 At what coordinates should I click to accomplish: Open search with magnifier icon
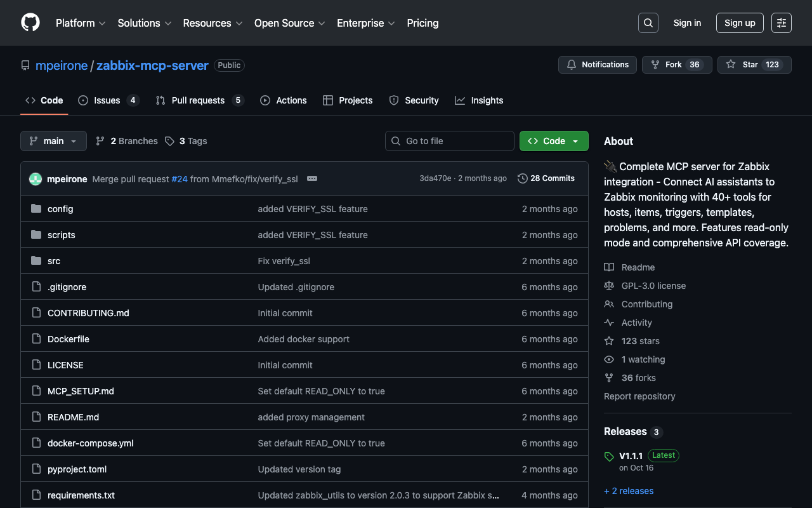tap(648, 23)
